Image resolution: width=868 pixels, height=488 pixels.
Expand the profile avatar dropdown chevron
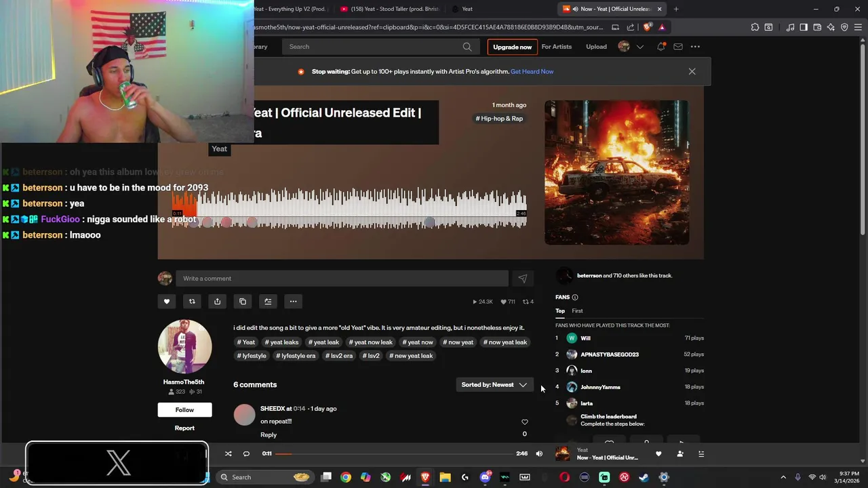639,47
